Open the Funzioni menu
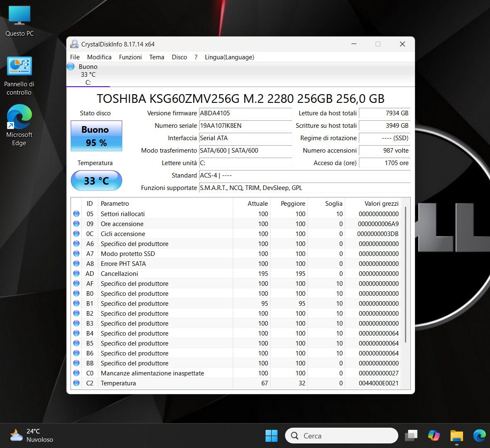This screenshot has width=490, height=448. [130, 57]
